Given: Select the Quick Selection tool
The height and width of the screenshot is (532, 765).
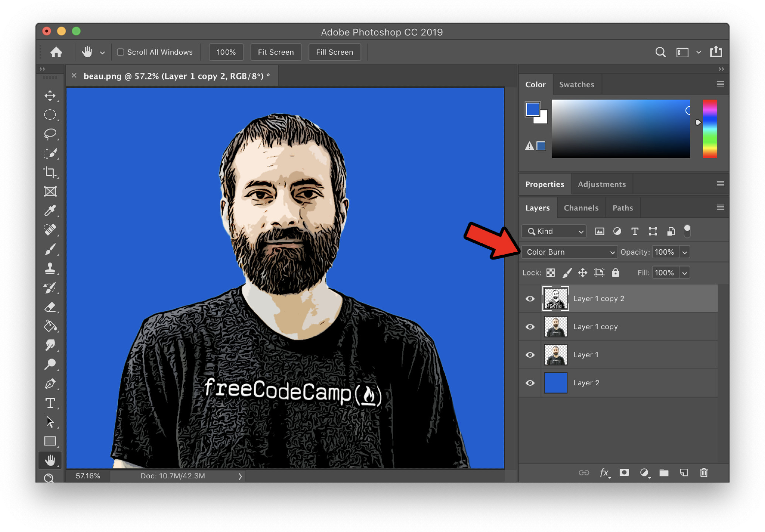Looking at the screenshot, I should coord(50,153).
